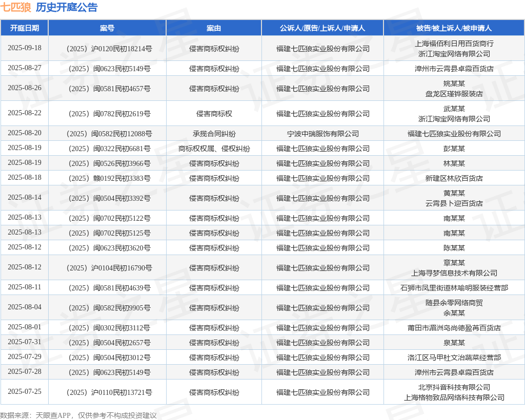Select the date cell 2025-08-11
This screenshot has height=420, width=525.
pos(25,287)
